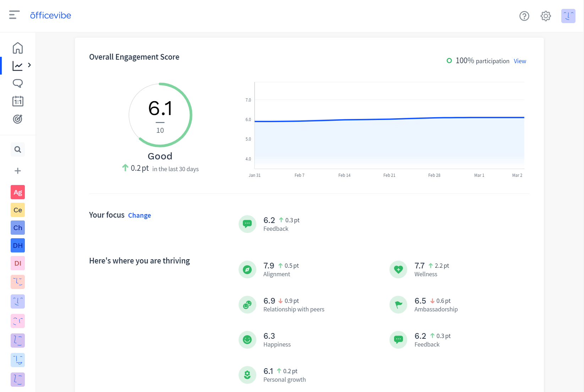Image resolution: width=584 pixels, height=392 pixels.
Task: Click the Wellness heart icon
Action: coord(398,269)
